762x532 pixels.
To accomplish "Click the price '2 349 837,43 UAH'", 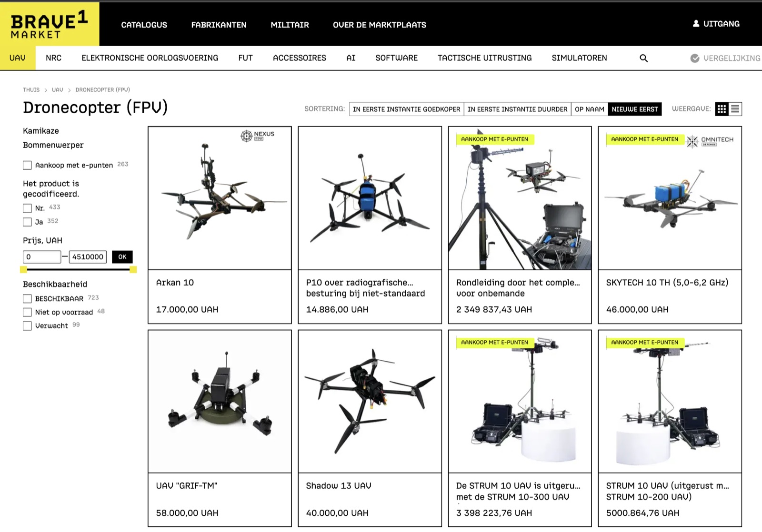I will (x=494, y=309).
